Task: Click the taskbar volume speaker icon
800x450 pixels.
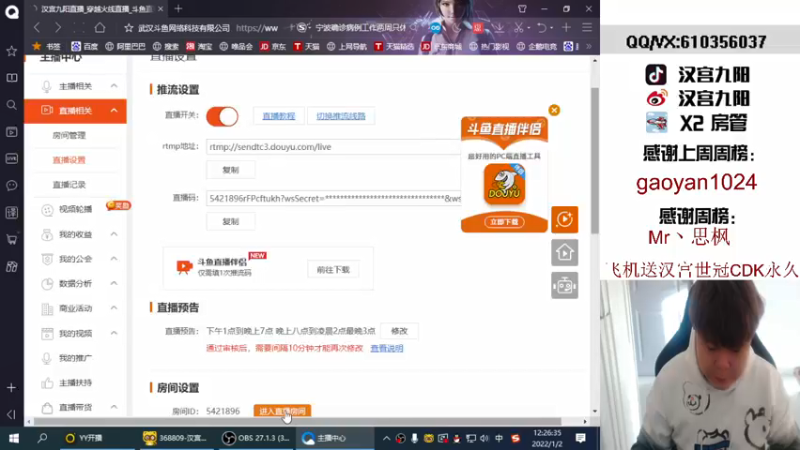Action: (x=484, y=438)
